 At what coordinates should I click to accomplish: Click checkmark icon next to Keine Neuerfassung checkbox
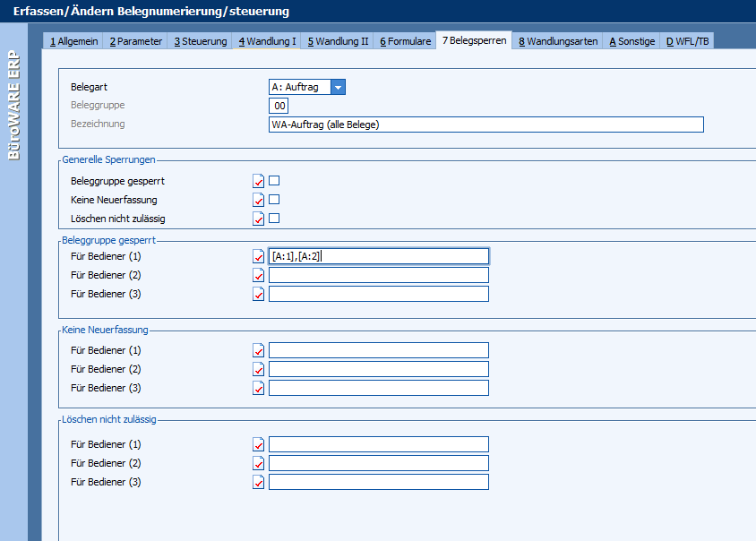pyautogui.click(x=259, y=200)
